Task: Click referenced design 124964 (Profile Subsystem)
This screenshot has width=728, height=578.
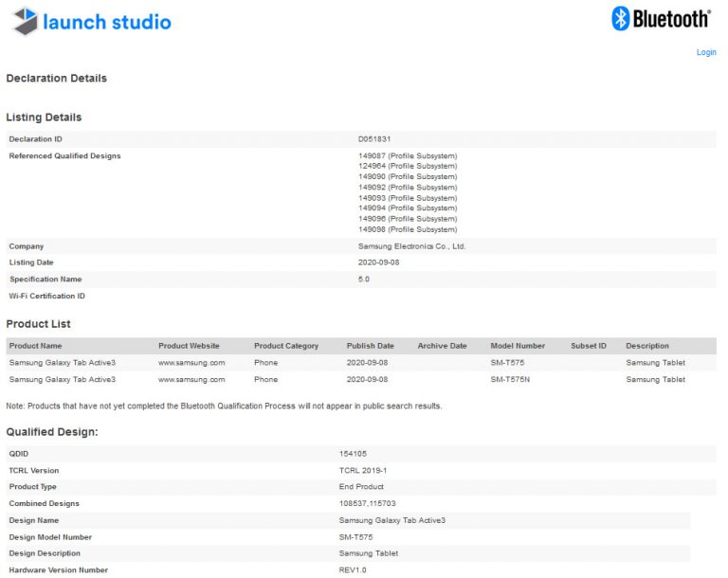Action: [x=408, y=166]
